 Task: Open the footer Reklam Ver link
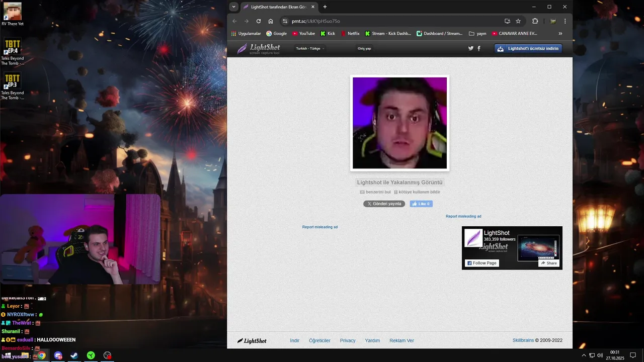[x=401, y=341]
